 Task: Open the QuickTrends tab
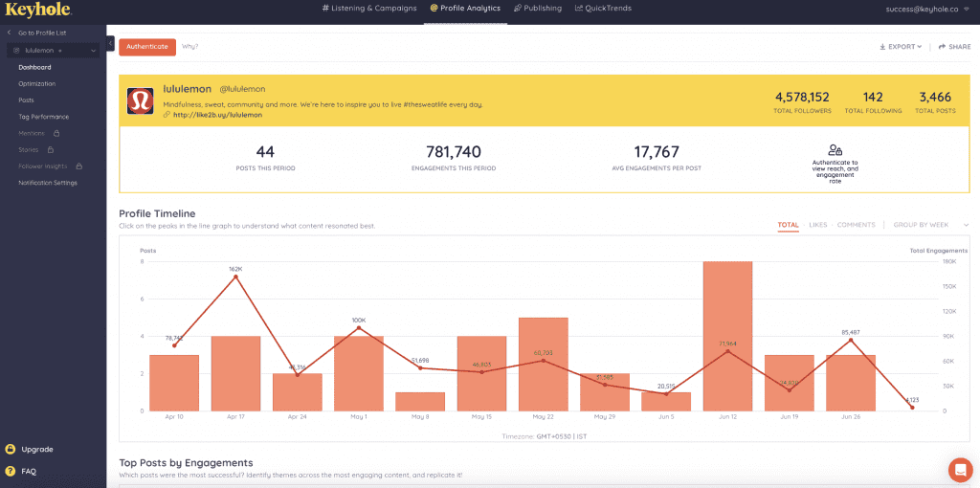click(603, 8)
